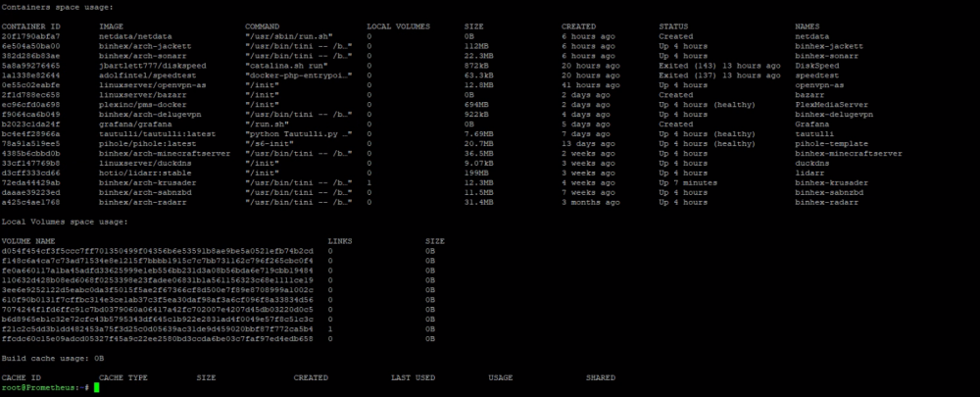The image size is (980, 397).
Task: Select the "python Tautulli.py …" command
Action: 299,133
